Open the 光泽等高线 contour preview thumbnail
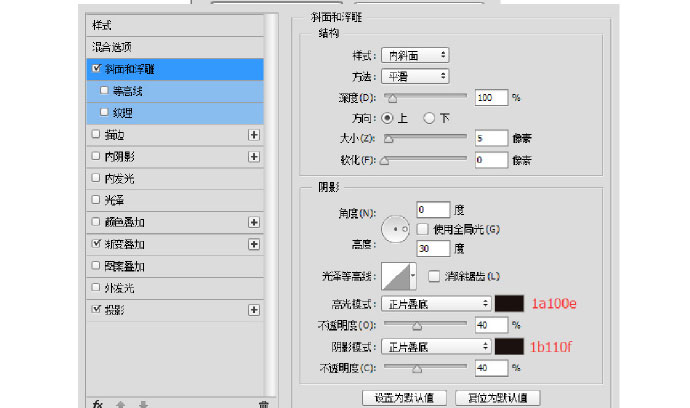 pos(395,276)
